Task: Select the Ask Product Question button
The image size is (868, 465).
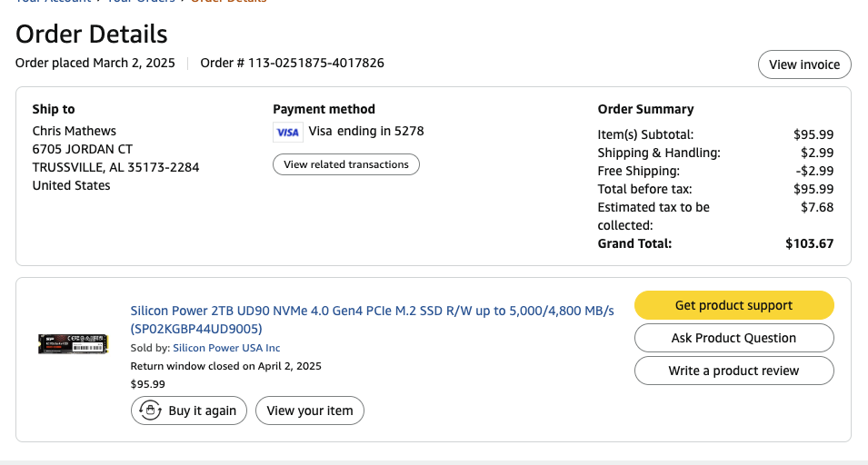Action: (x=733, y=338)
